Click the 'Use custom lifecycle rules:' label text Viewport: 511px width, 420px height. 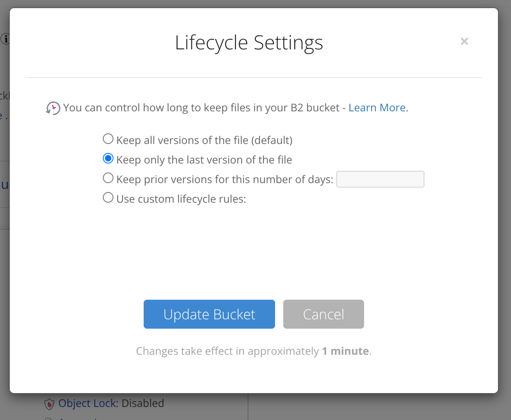click(x=181, y=199)
